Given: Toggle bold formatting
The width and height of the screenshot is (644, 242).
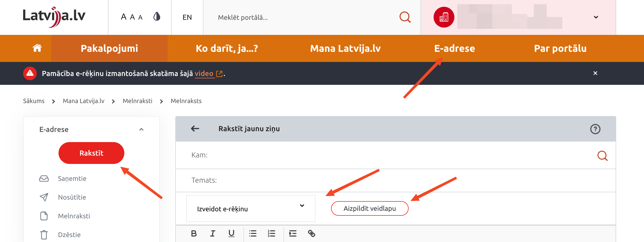Looking at the screenshot, I should pyautogui.click(x=194, y=233).
